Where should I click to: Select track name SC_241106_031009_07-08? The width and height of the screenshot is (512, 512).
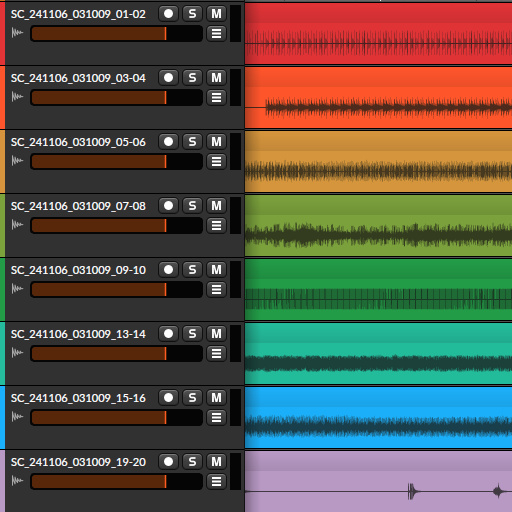(78, 206)
